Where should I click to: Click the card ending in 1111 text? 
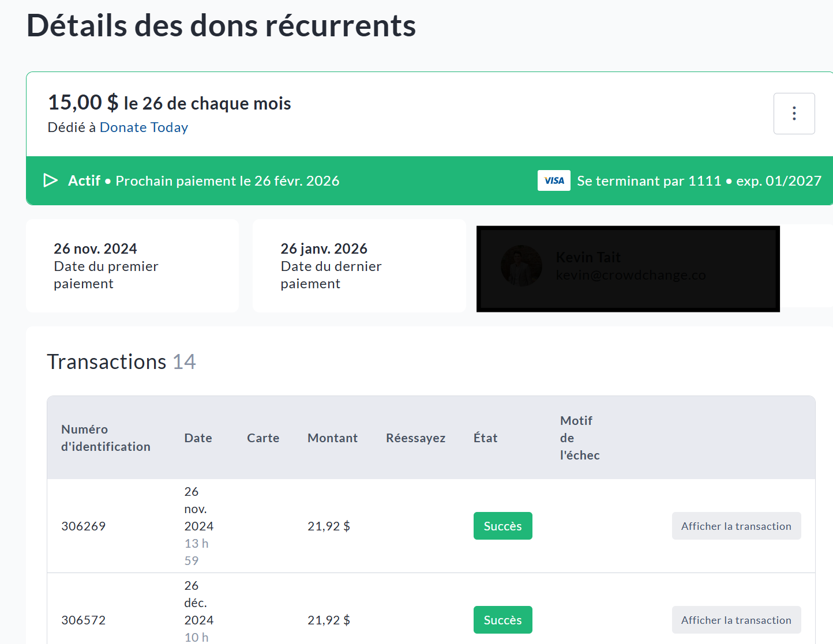(x=649, y=180)
